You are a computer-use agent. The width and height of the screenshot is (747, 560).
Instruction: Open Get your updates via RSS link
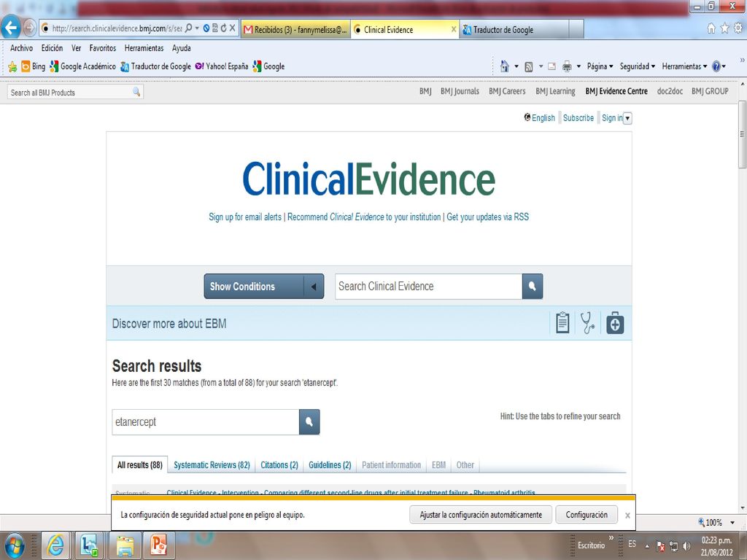click(487, 217)
